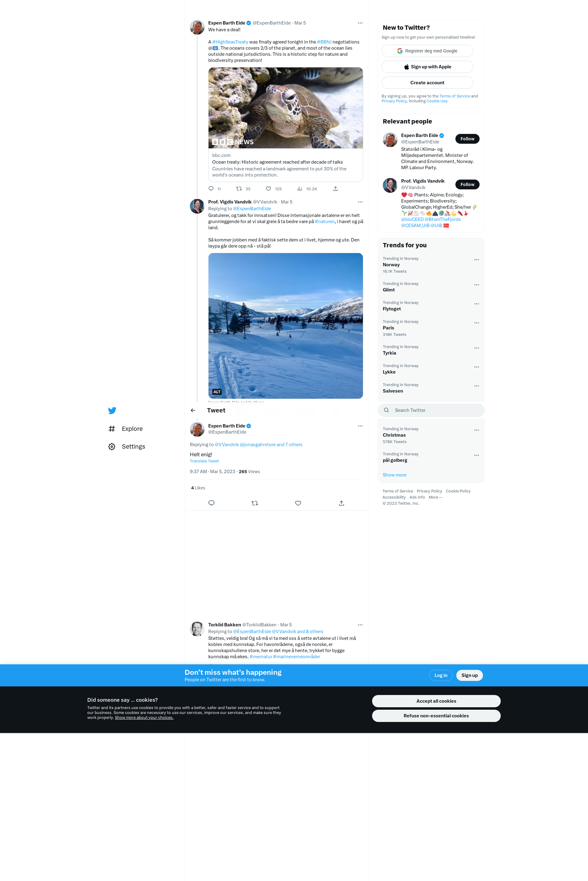
Task: Click the Search Twitter field
Action: pos(431,410)
